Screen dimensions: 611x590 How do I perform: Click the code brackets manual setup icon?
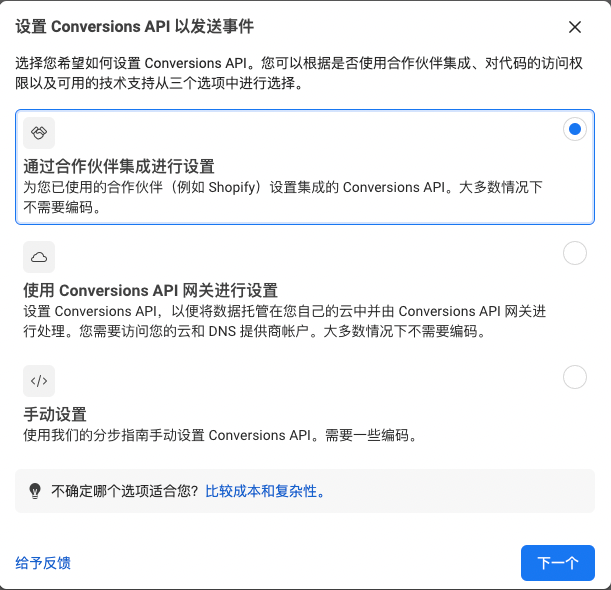click(x=39, y=381)
